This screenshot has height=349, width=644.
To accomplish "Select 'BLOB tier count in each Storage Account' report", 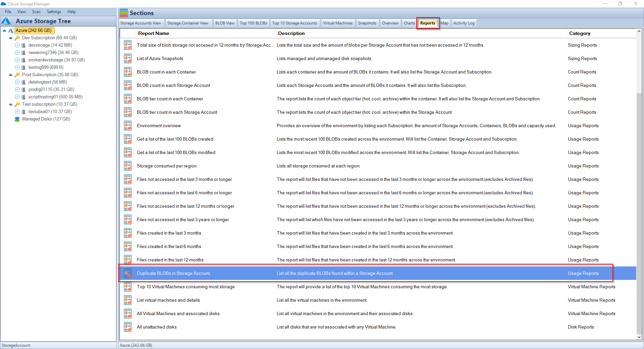I will [x=177, y=112].
